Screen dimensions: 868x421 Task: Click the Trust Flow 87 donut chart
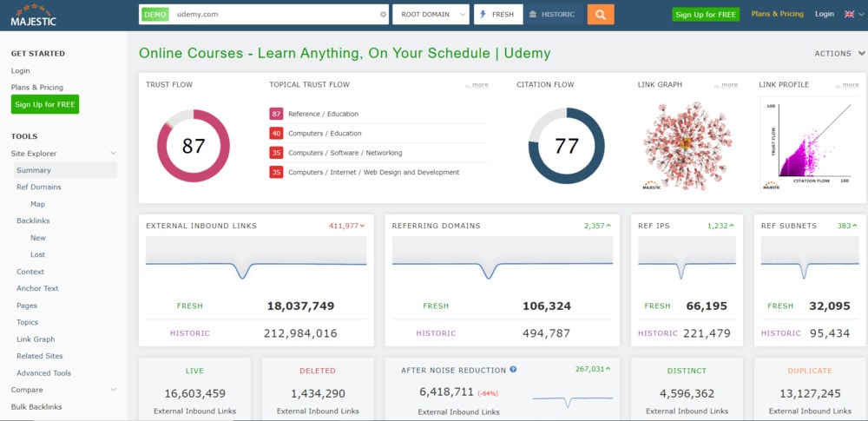click(x=194, y=146)
